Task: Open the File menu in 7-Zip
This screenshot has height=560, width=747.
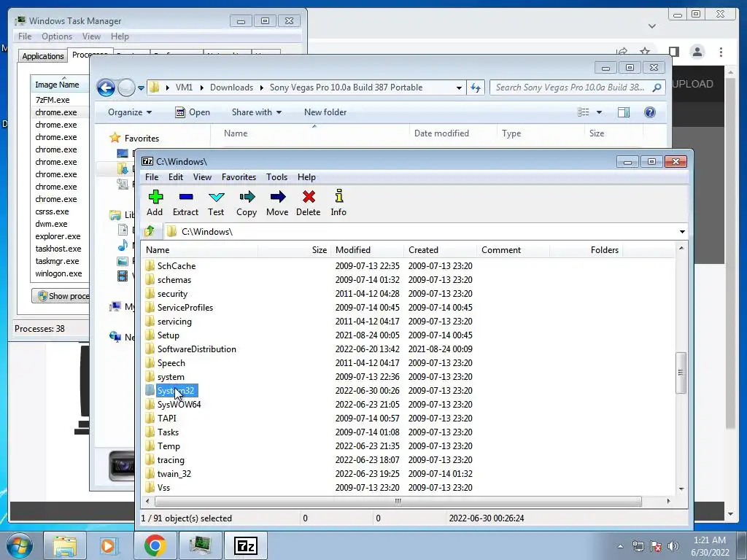Action: coord(152,177)
